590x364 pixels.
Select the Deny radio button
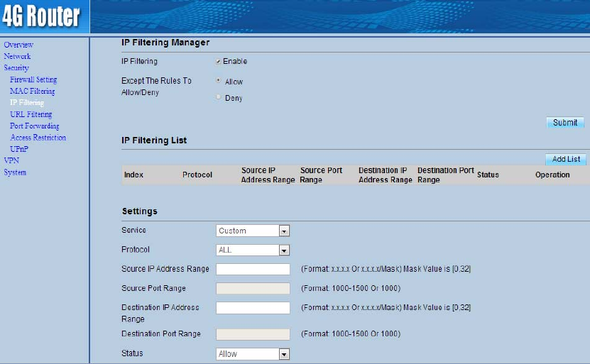(218, 96)
